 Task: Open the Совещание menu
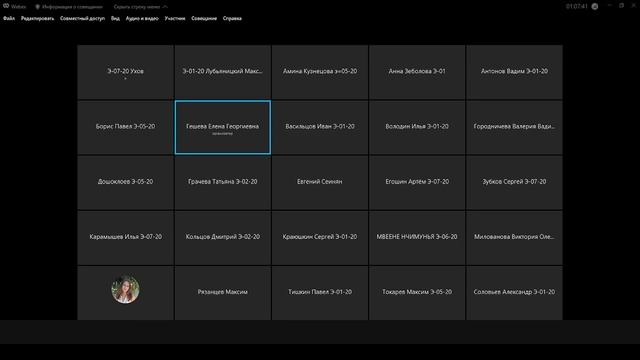click(x=204, y=18)
